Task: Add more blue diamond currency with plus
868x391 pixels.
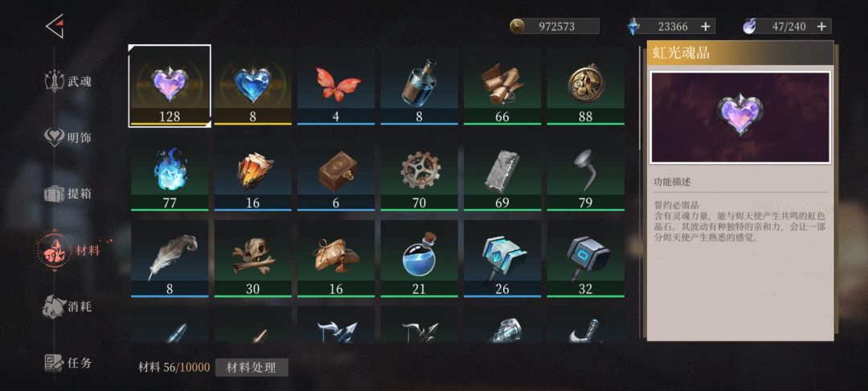Action: pos(706,26)
